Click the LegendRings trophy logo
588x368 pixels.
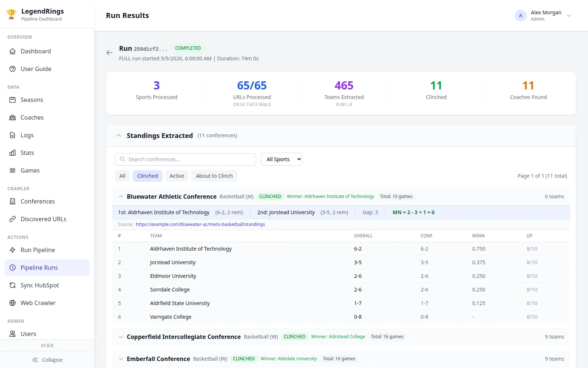(x=11, y=15)
